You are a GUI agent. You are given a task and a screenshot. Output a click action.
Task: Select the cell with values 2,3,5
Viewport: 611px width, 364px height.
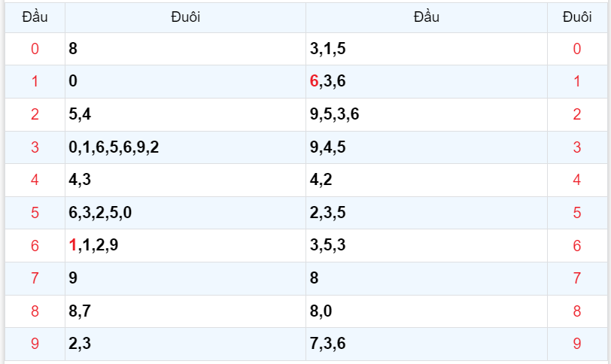pyautogui.click(x=327, y=213)
